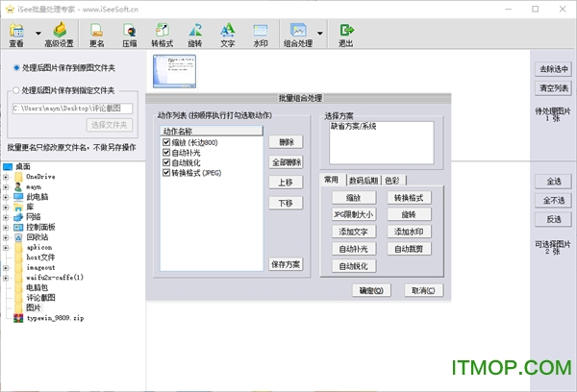Select the OneDrive folder icon

coord(18,177)
